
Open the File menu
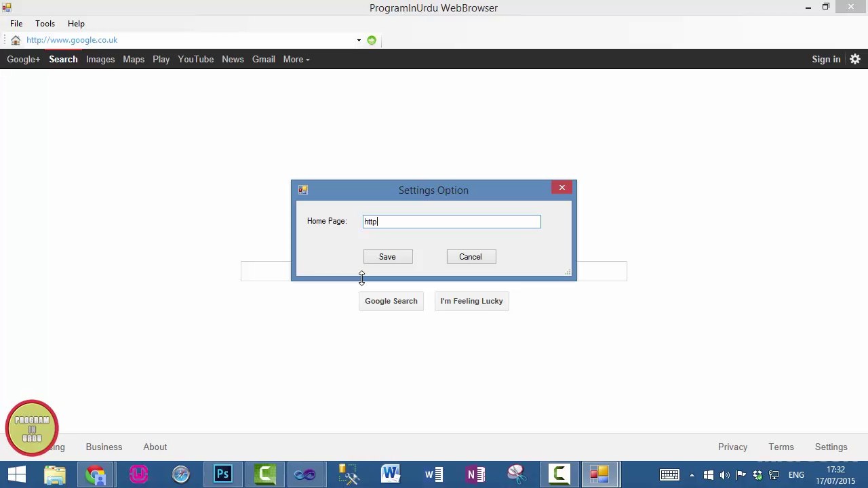point(16,24)
